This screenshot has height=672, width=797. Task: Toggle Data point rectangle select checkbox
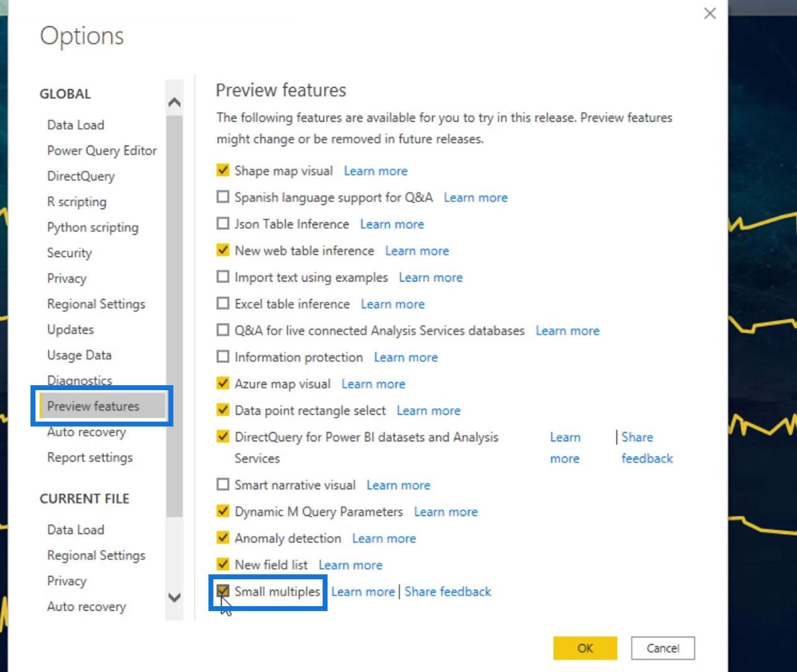[222, 410]
